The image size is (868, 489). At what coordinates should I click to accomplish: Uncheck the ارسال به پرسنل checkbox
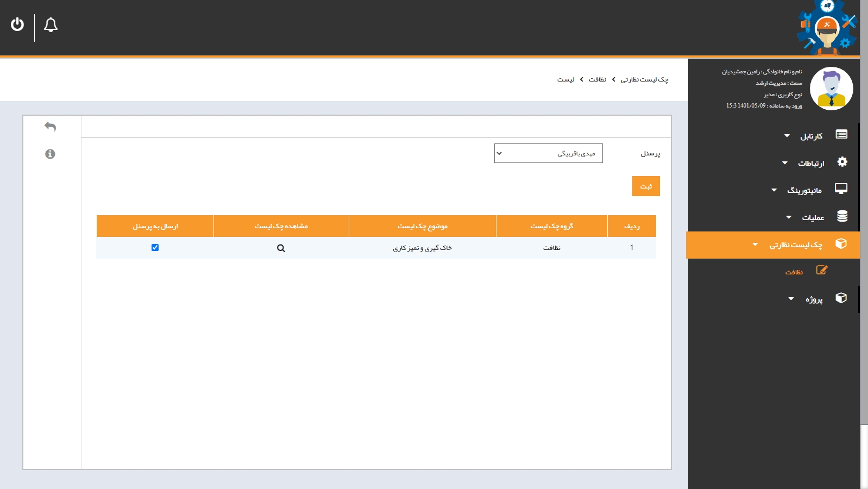(155, 248)
